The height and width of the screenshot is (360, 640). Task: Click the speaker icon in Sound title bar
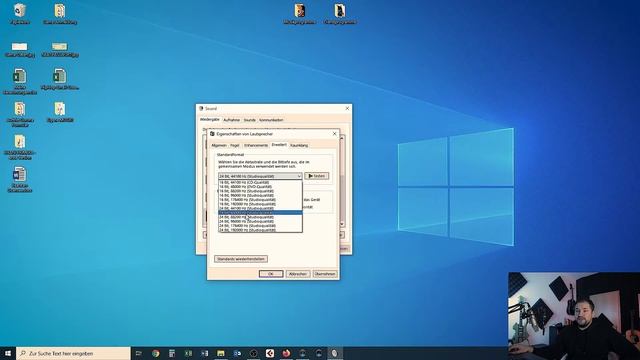tap(201, 109)
